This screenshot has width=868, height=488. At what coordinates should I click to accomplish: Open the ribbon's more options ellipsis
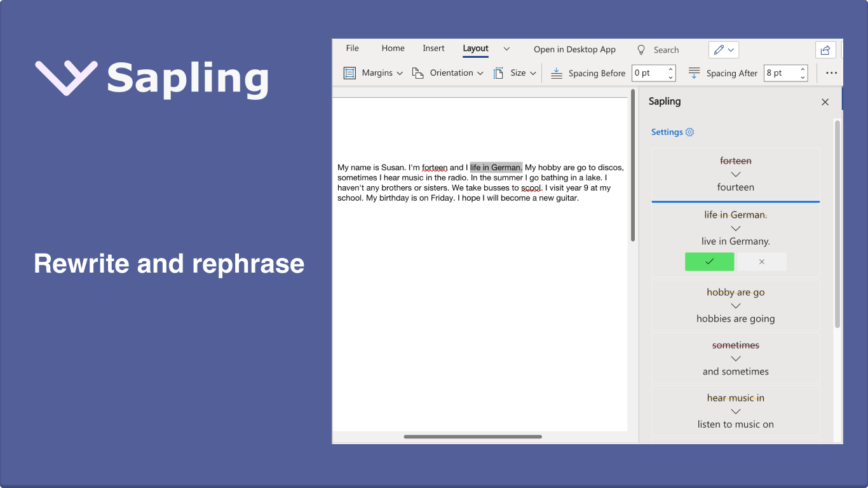point(831,73)
